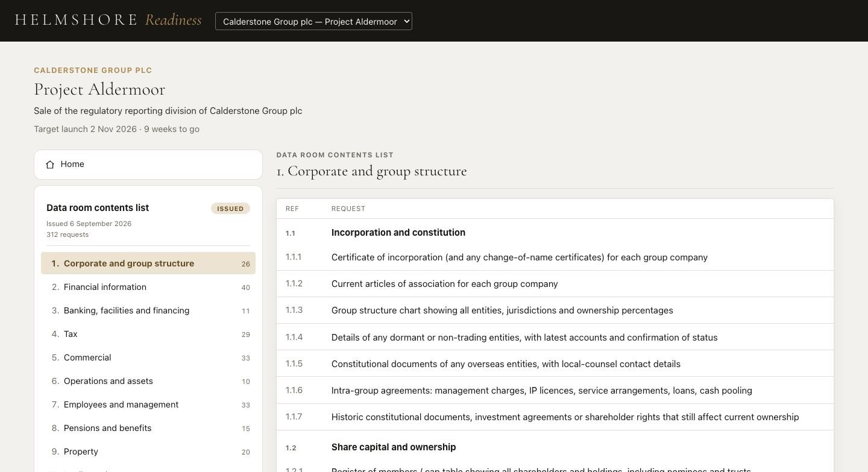The image size is (868, 472).
Task: Open the Tax section
Action: tap(148, 334)
